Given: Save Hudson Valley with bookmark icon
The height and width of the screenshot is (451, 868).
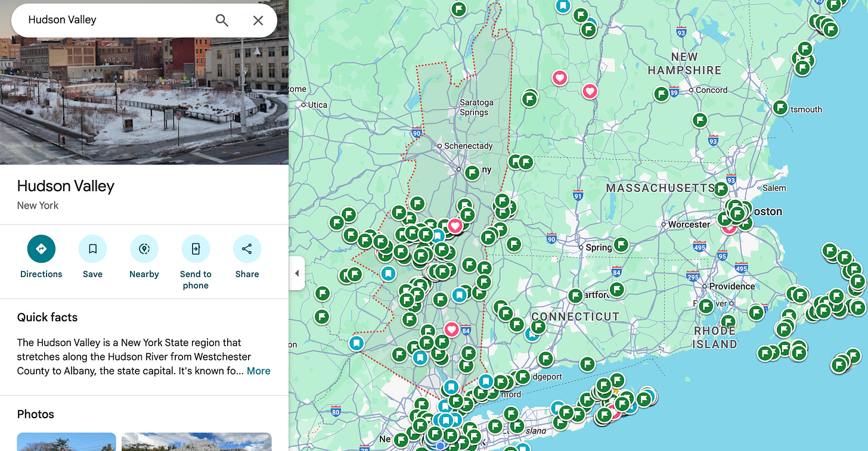Looking at the screenshot, I should 92,257.
